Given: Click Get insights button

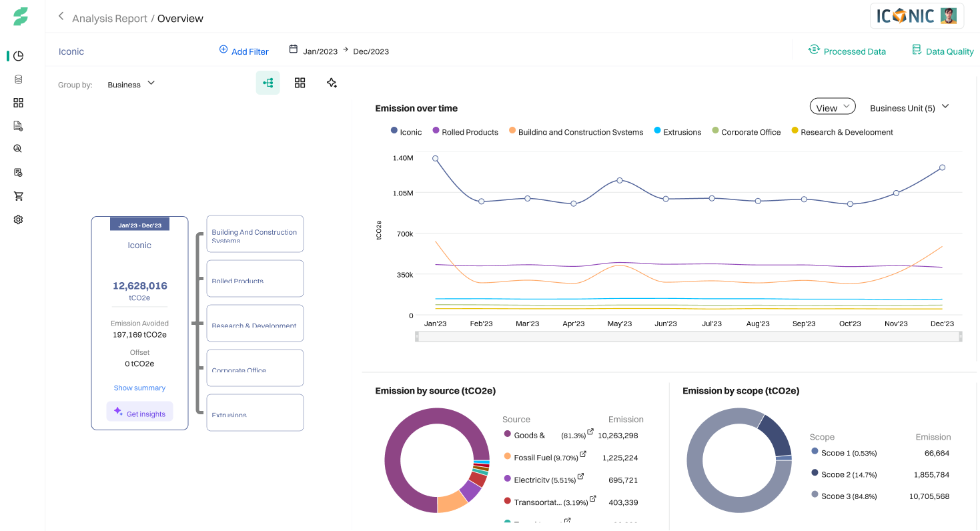Looking at the screenshot, I should [x=139, y=412].
